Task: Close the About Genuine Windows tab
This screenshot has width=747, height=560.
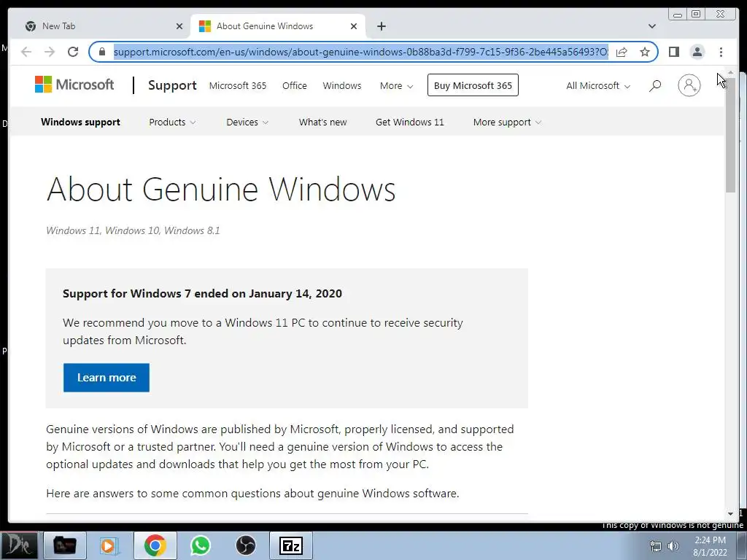Action: (x=354, y=26)
